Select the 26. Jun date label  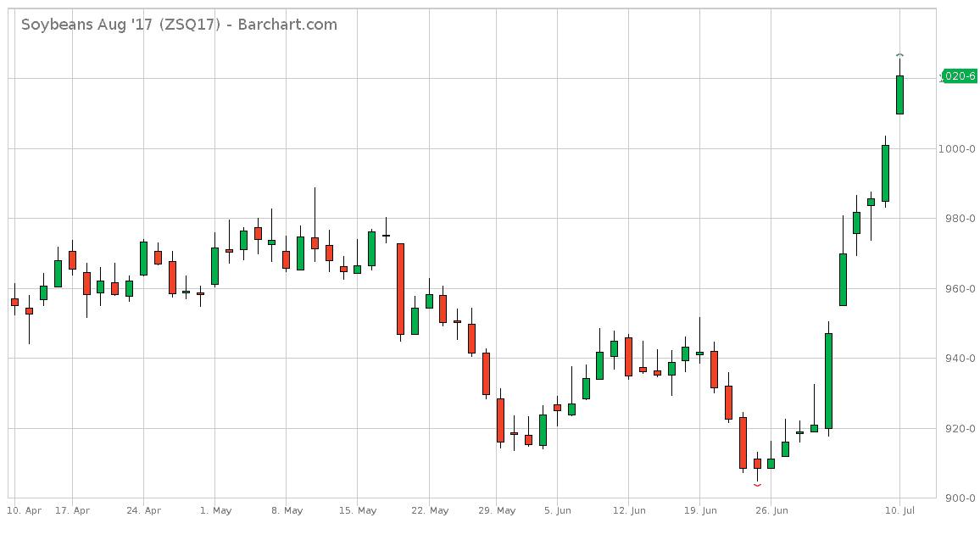click(x=771, y=510)
